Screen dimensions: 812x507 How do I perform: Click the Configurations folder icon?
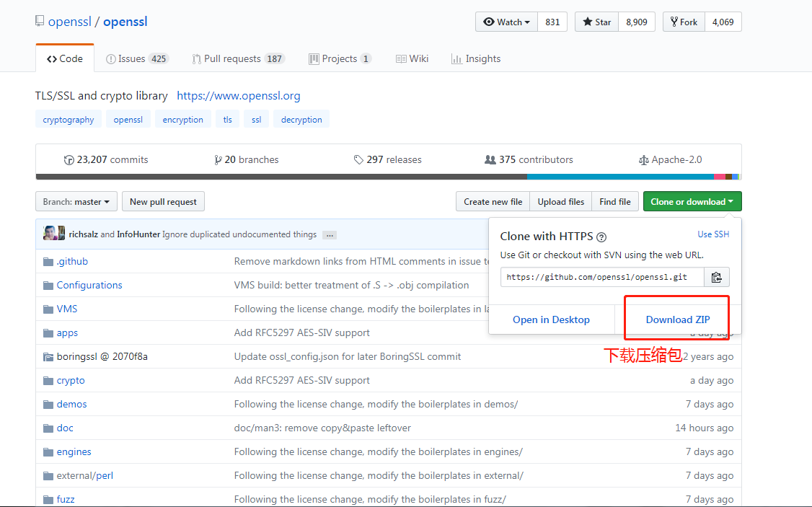[48, 286]
